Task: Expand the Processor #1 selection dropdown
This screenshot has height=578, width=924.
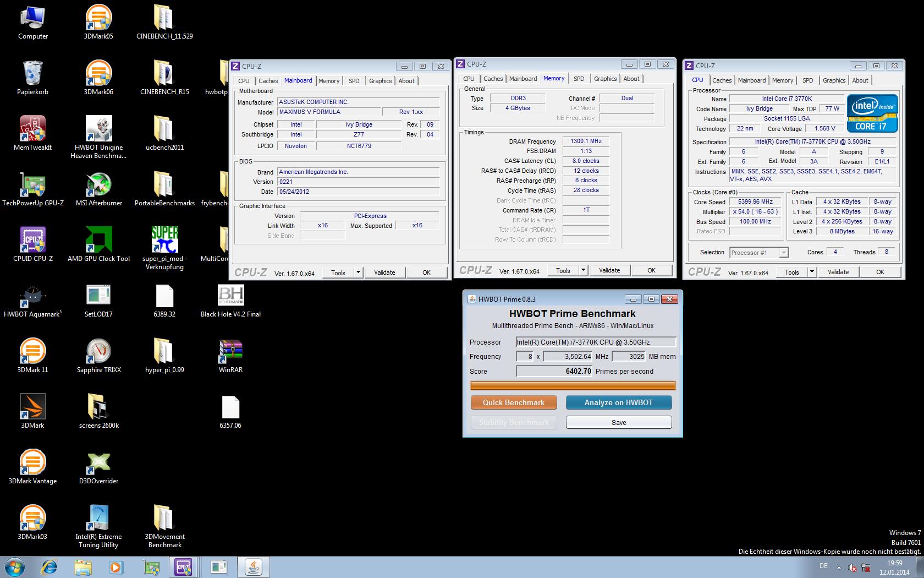Action: click(784, 253)
